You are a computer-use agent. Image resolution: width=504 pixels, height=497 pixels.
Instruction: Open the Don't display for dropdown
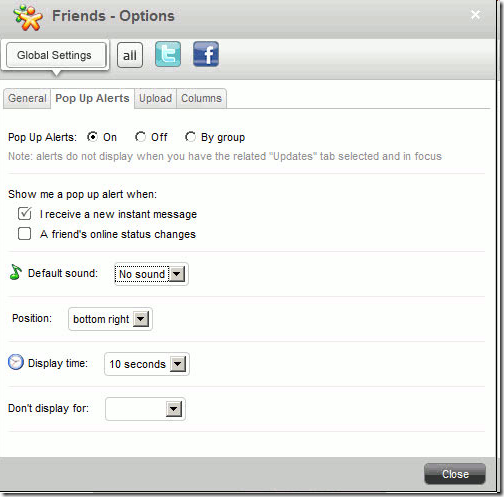(145, 409)
